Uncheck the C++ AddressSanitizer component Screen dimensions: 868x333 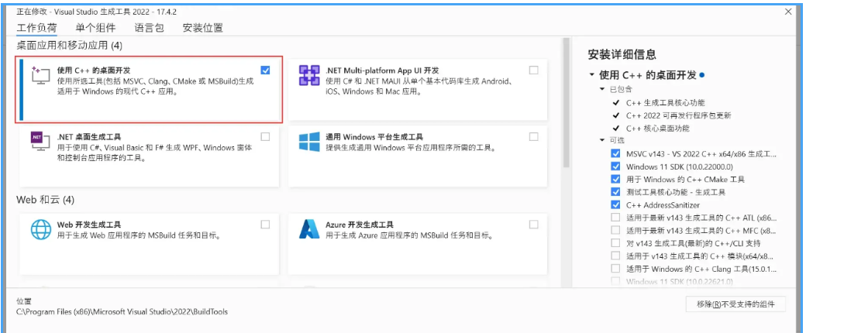click(x=615, y=204)
